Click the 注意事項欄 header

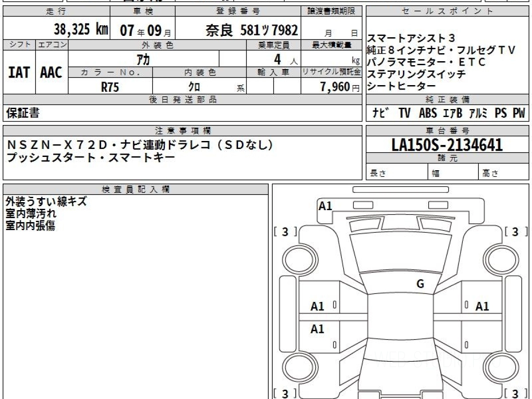click(182, 131)
